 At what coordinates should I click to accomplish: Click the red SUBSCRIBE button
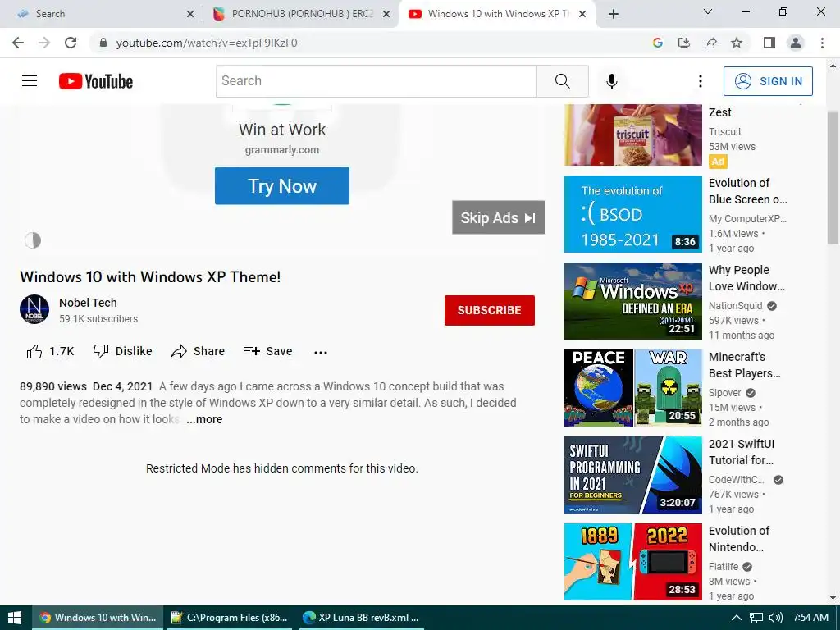pos(489,310)
